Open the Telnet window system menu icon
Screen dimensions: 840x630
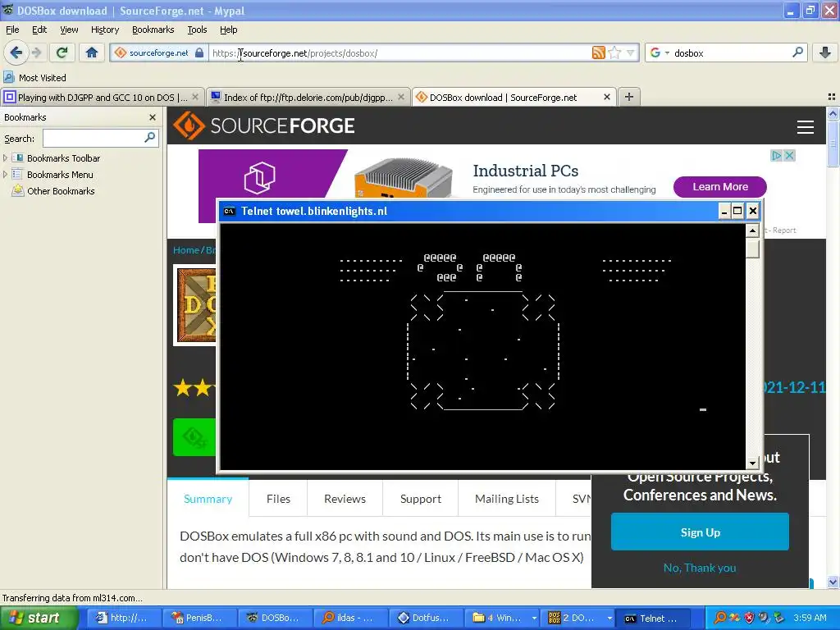click(230, 211)
